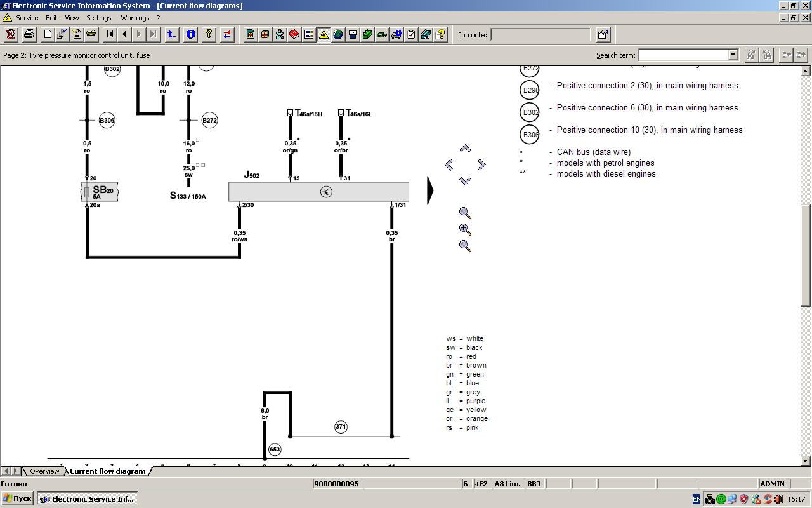Image resolution: width=812 pixels, height=508 pixels.
Task: Click the T46a/16L connector label
Action: point(359,114)
